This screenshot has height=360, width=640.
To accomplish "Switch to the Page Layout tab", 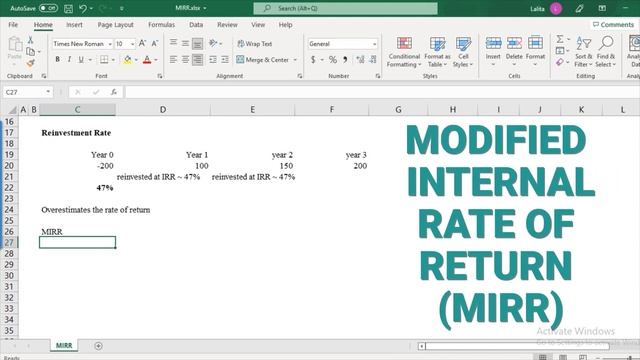I will (116, 24).
